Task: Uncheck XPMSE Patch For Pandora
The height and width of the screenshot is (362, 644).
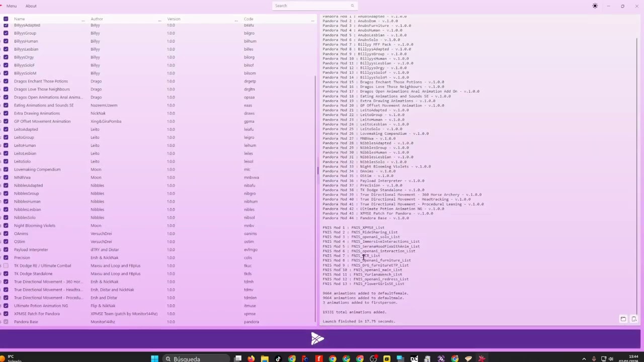Action: pyautogui.click(x=6, y=314)
